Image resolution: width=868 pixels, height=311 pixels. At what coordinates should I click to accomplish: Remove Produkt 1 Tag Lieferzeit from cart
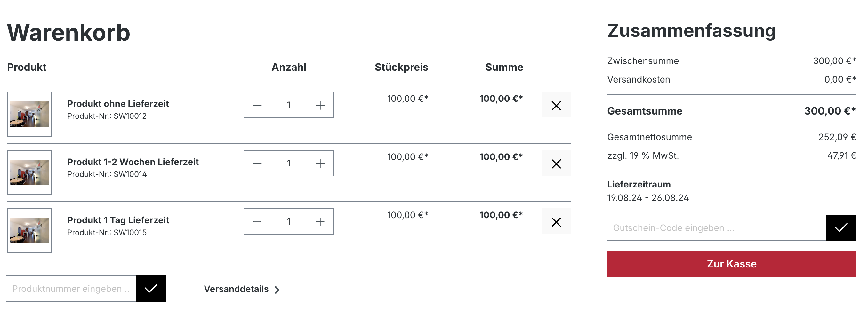point(556,222)
